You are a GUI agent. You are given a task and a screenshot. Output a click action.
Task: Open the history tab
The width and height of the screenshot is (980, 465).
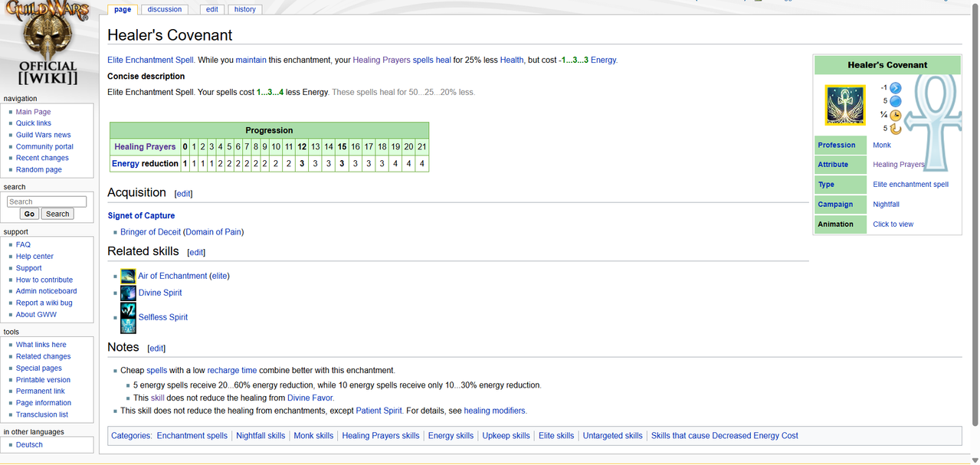coord(245,9)
